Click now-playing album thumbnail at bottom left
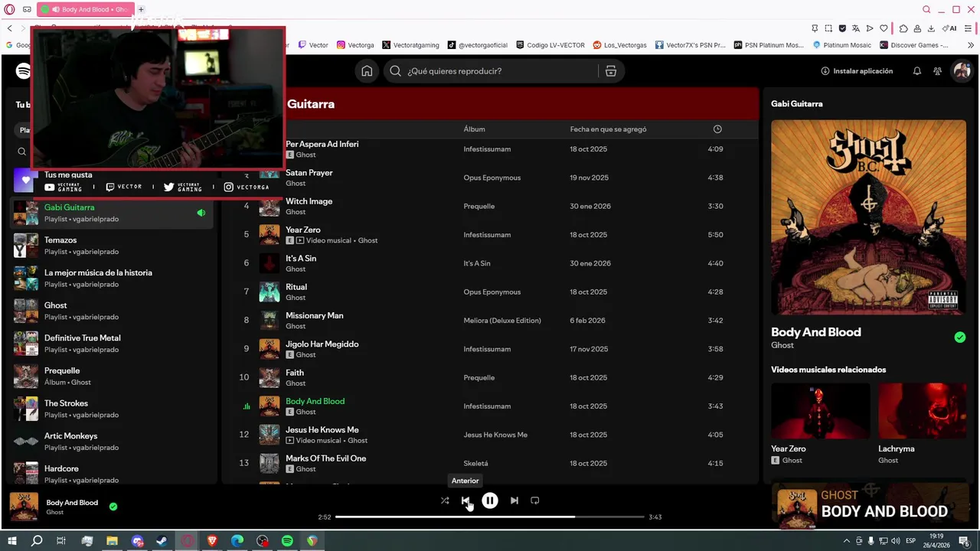Viewport: 980px width, 551px height. tap(24, 507)
